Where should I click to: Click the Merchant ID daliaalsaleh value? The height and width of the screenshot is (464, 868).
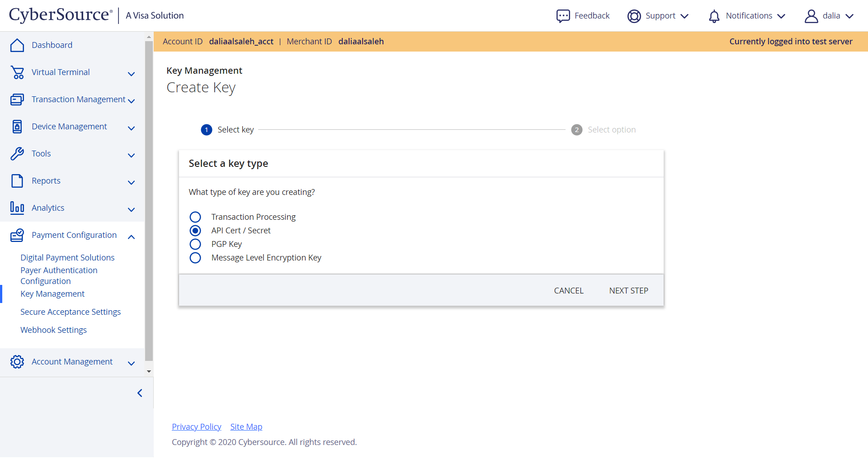click(361, 42)
